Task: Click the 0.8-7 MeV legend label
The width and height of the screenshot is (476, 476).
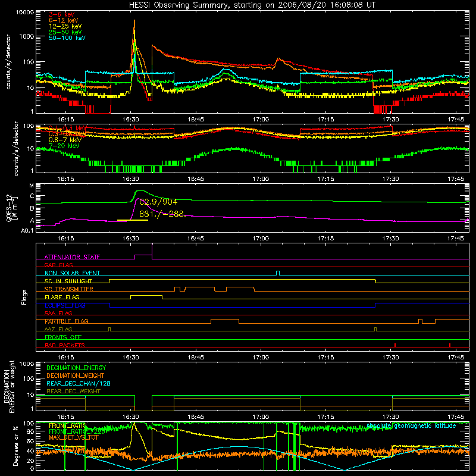Action: (x=65, y=140)
